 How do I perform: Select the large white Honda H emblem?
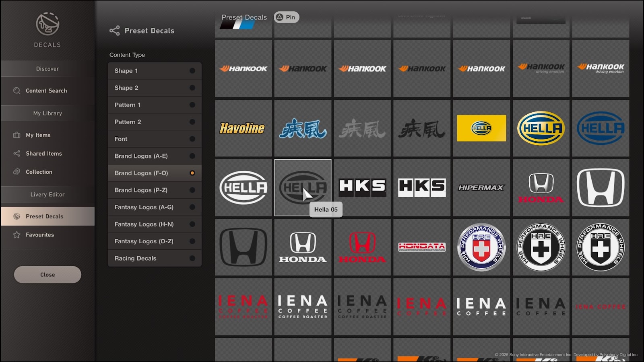[x=601, y=188]
